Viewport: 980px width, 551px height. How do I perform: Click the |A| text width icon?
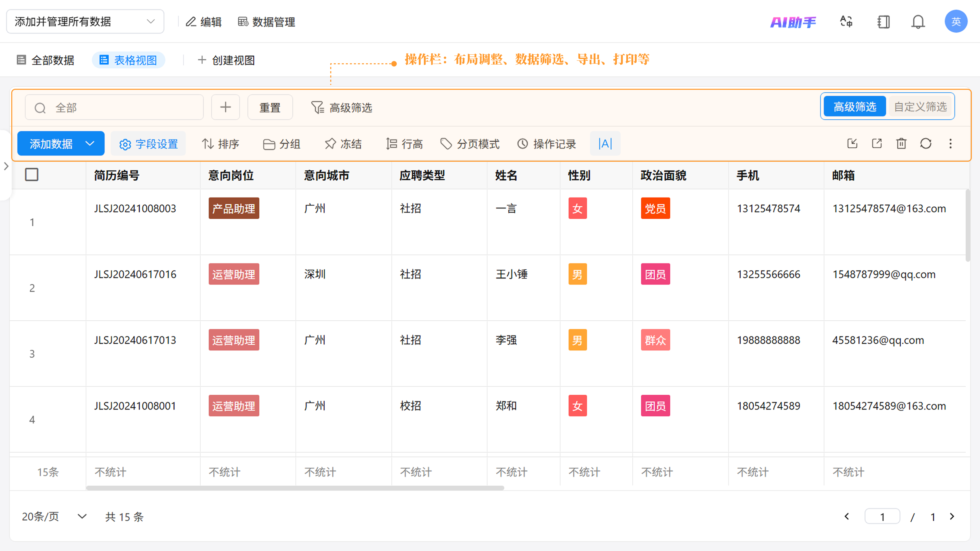click(605, 144)
